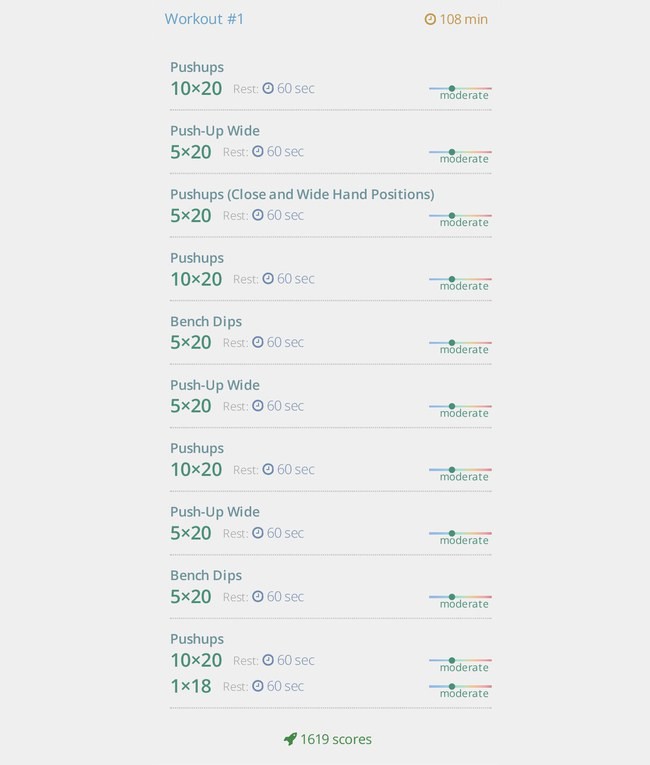This screenshot has width=650, height=765.
Task: Click the rocket icon next to 1619 scores
Action: 290,739
